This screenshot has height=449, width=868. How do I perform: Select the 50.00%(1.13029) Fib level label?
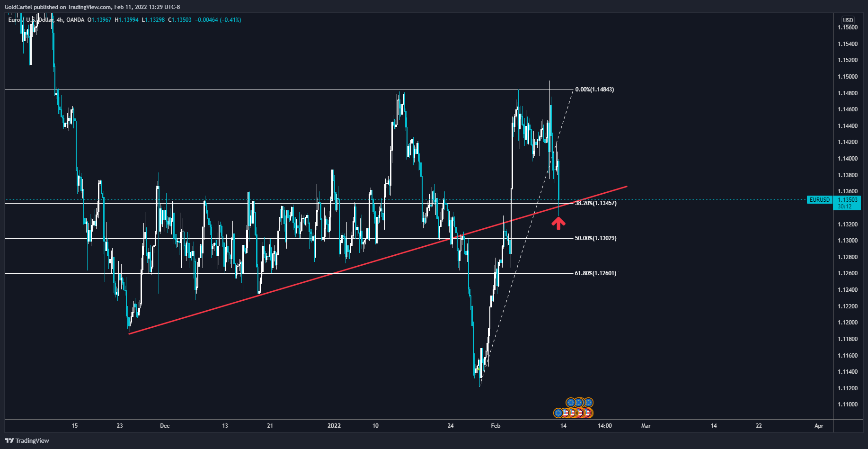(x=595, y=238)
